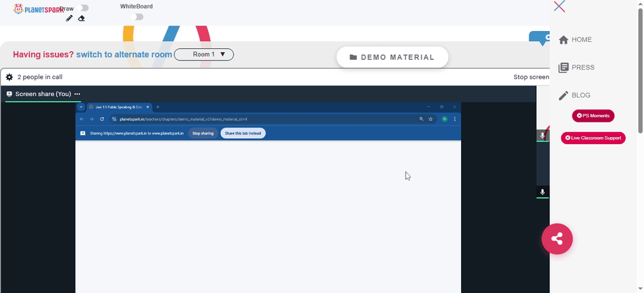The height and width of the screenshot is (293, 644).
Task: Click the PS Moments button
Action: 593,116
